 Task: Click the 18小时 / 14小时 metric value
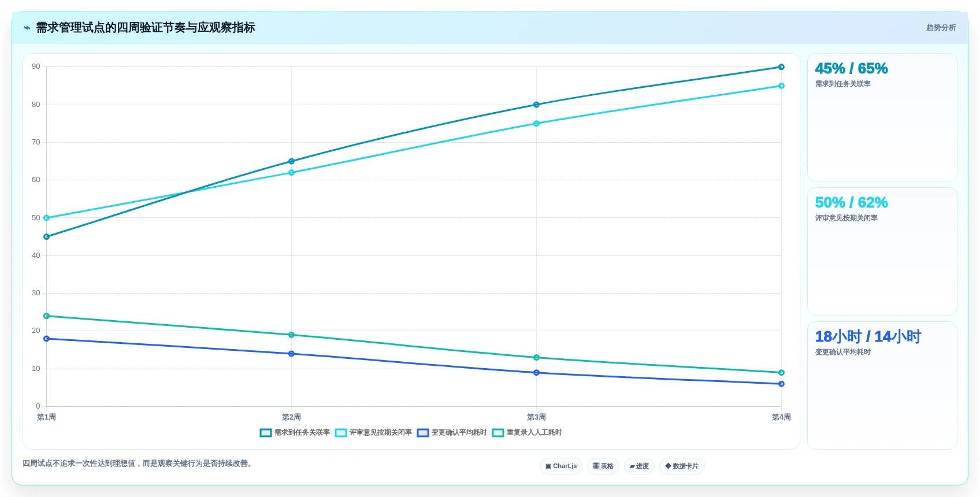868,337
